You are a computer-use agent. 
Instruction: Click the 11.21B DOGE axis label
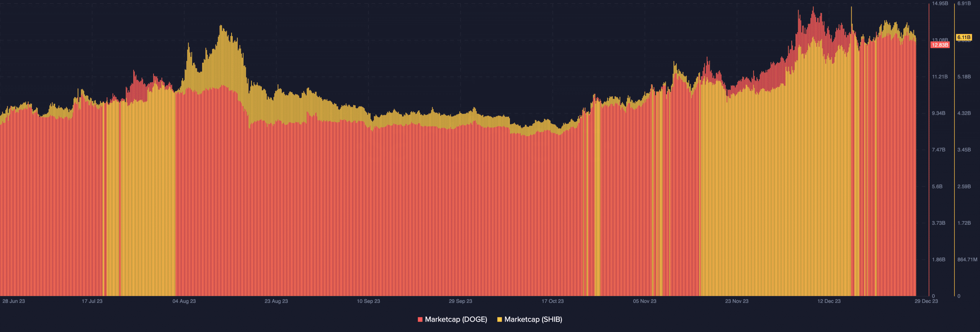940,77
